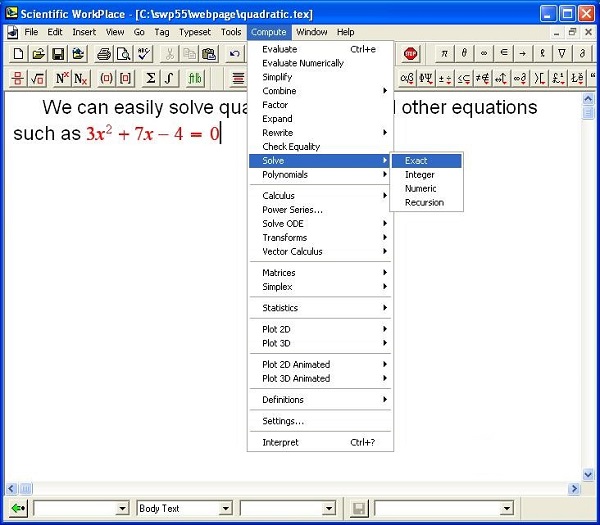600x525 pixels.
Task: Insert a subscript with the N-subscript-x icon
Action: (81, 79)
